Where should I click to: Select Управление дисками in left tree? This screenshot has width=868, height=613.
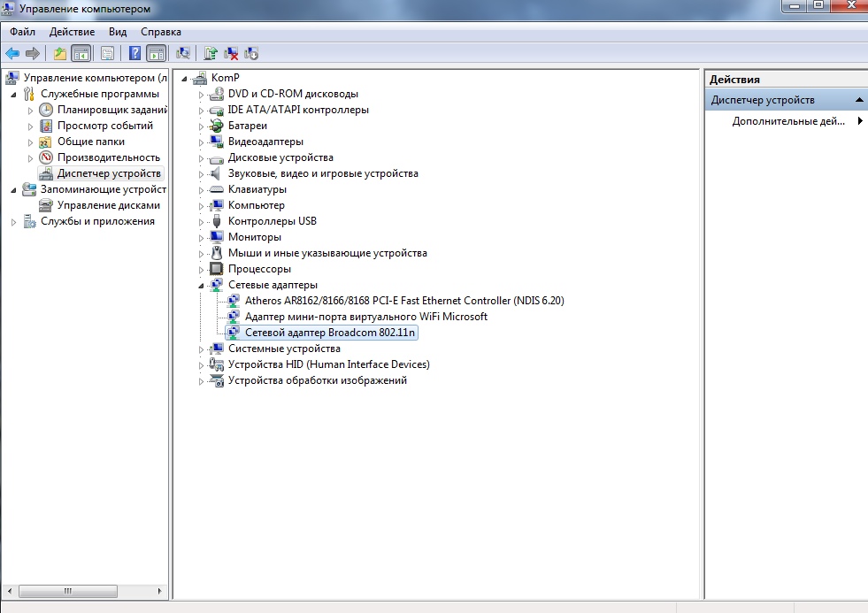pyautogui.click(x=108, y=205)
